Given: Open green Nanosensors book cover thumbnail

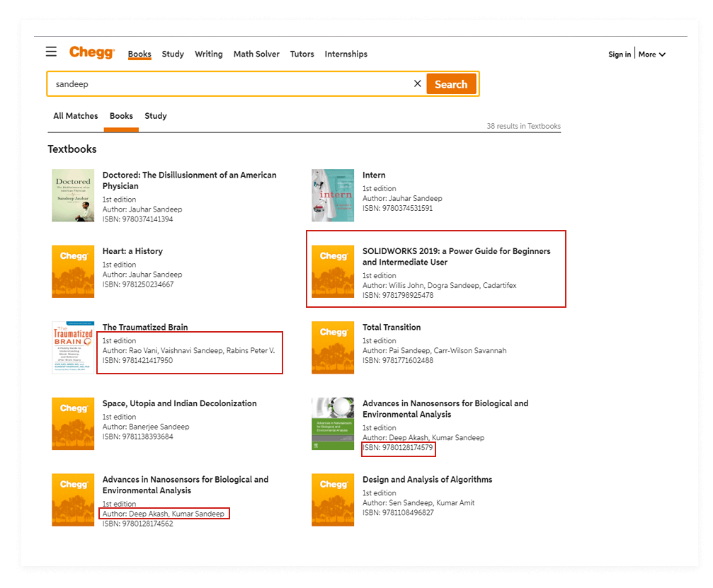Looking at the screenshot, I should 333,424.
